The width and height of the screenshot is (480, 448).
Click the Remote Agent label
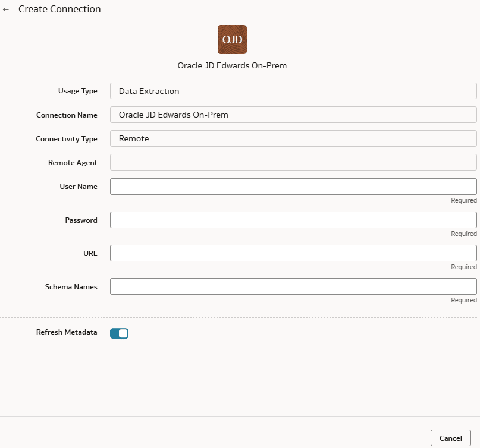pos(73,163)
